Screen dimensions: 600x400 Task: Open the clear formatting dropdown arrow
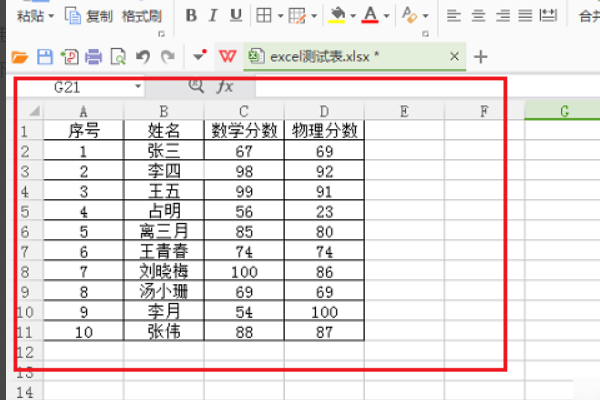point(426,16)
